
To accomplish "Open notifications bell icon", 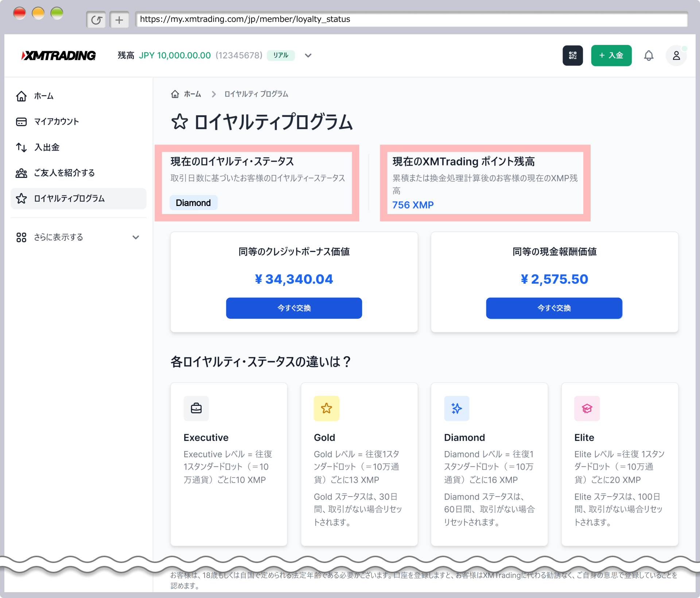I will pos(649,55).
